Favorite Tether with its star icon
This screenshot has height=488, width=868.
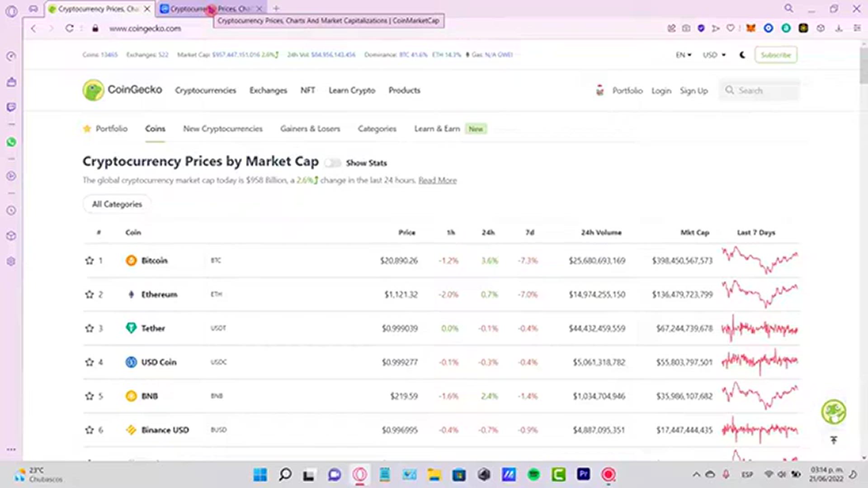point(89,328)
